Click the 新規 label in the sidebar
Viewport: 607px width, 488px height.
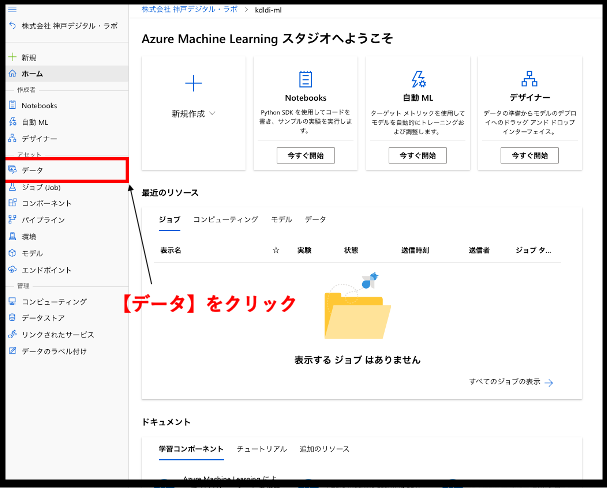29,58
